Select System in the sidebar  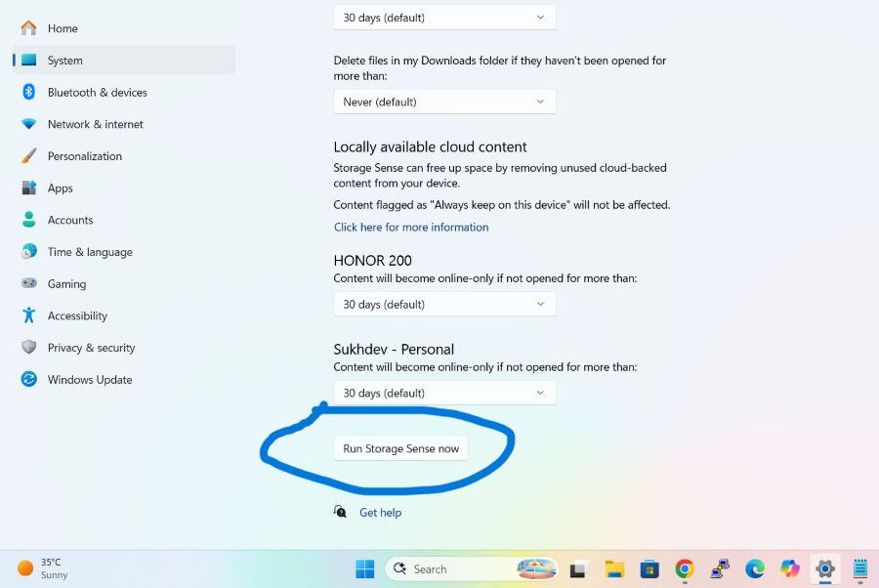click(x=124, y=60)
